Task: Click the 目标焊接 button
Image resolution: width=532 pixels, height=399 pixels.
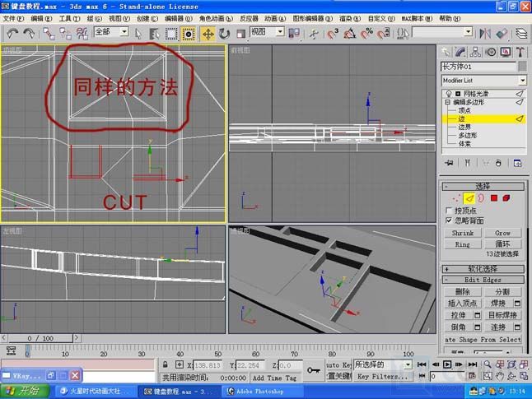Action: (502, 315)
